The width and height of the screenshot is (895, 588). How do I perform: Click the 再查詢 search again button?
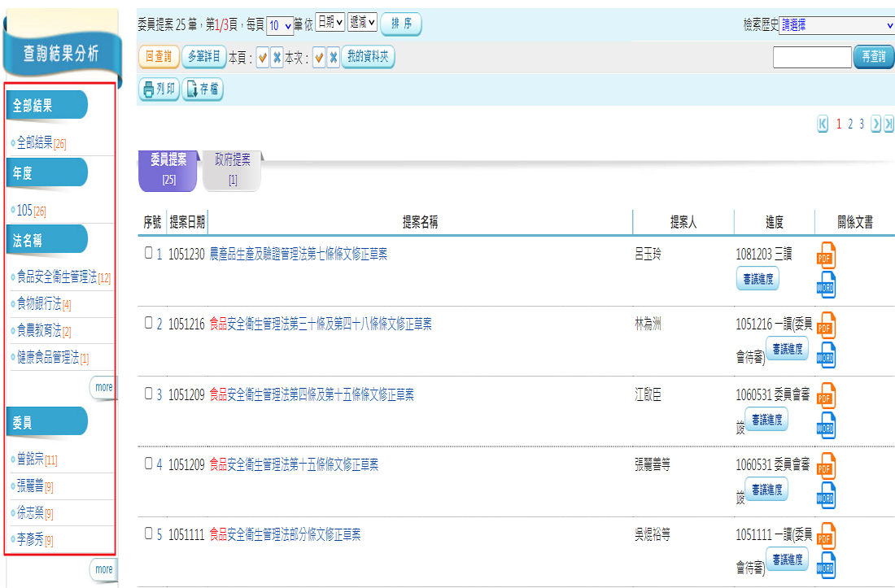(x=873, y=57)
